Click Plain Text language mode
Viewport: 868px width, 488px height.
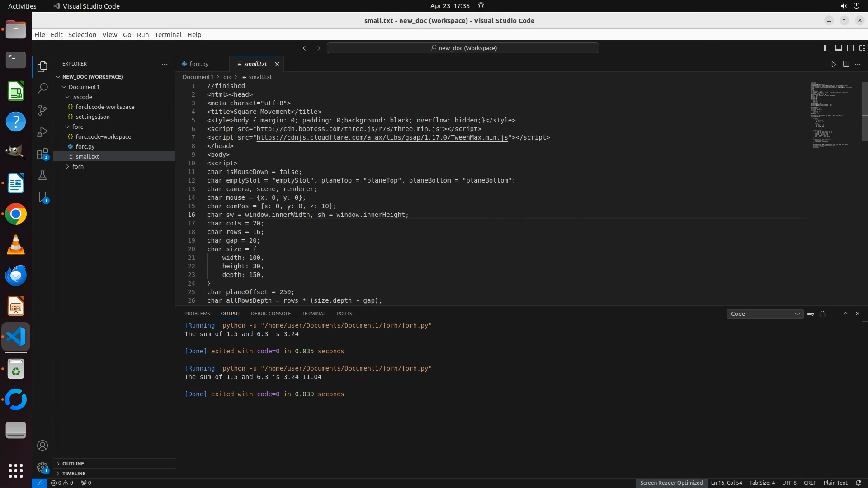click(835, 483)
